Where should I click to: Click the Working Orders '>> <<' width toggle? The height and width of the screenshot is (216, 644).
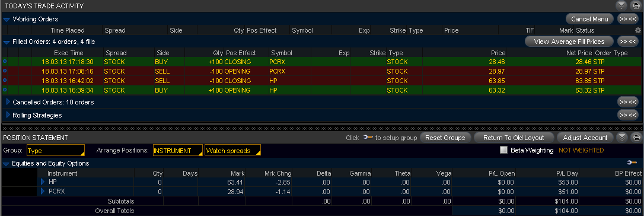click(628, 19)
